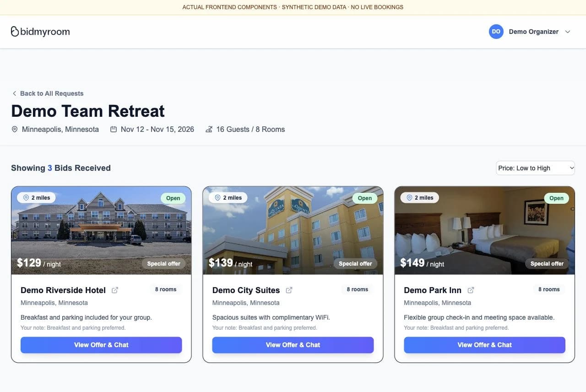Click the bidmyroom logo

click(40, 32)
